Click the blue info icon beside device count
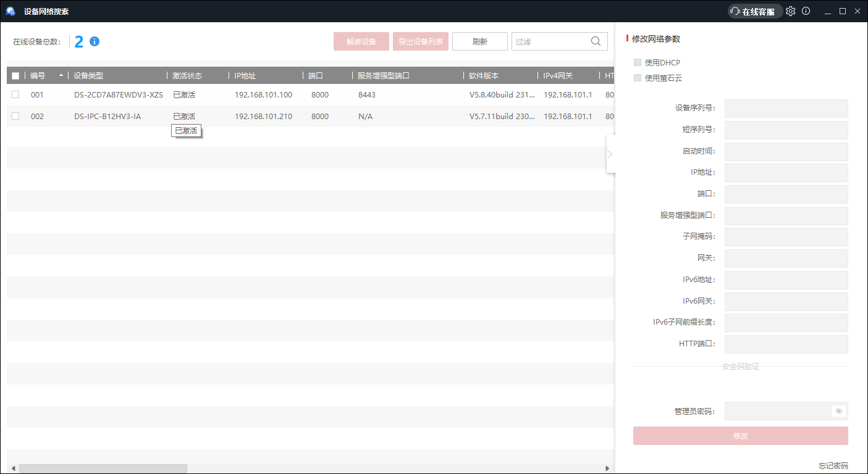 tap(95, 41)
